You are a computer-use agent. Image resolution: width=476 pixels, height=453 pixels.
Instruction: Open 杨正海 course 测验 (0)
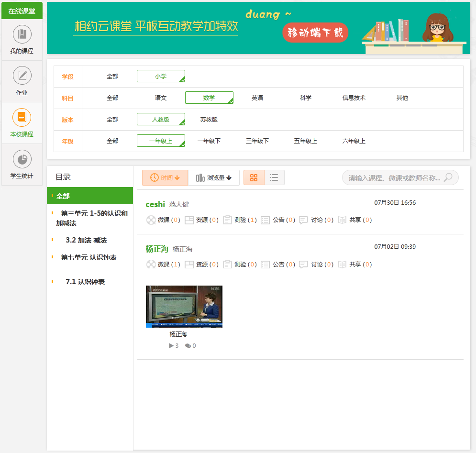point(240,265)
